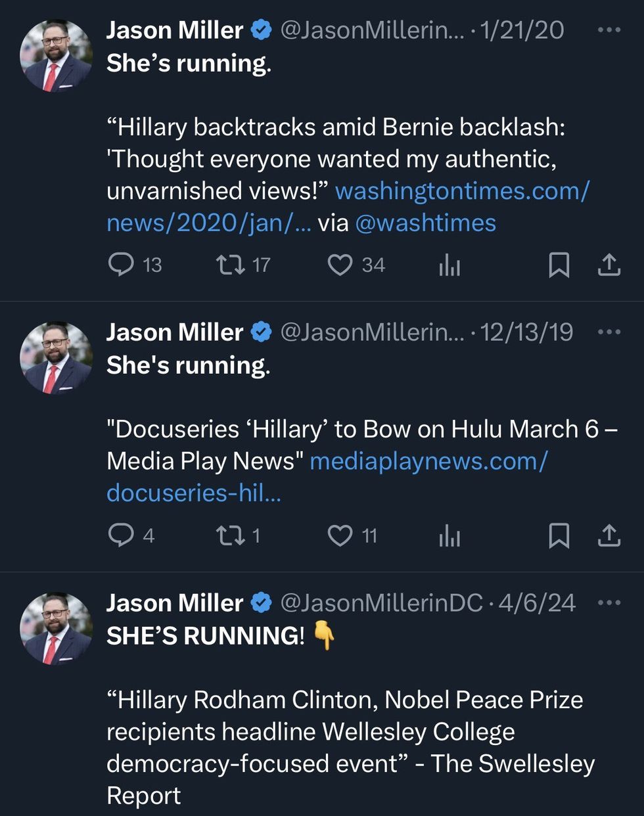
Task: Click the verified checkmark on the 4/6/24 tweet
Action: [262, 602]
